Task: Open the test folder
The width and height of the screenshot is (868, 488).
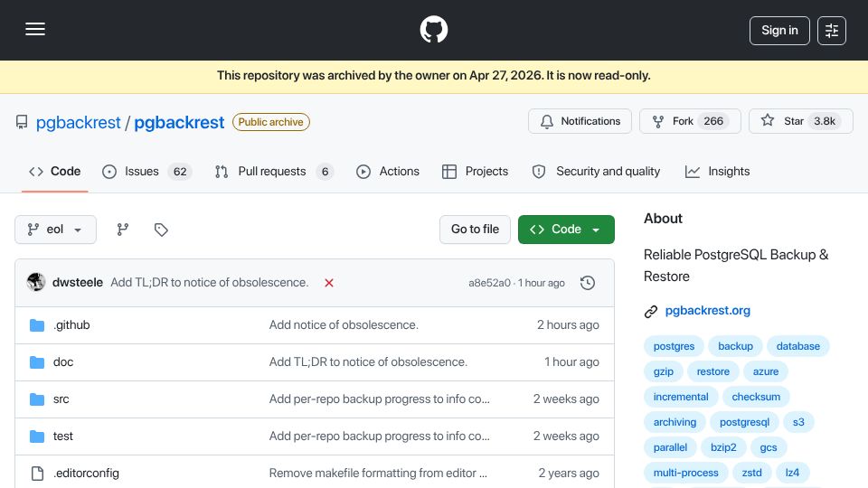Action: [x=63, y=436]
